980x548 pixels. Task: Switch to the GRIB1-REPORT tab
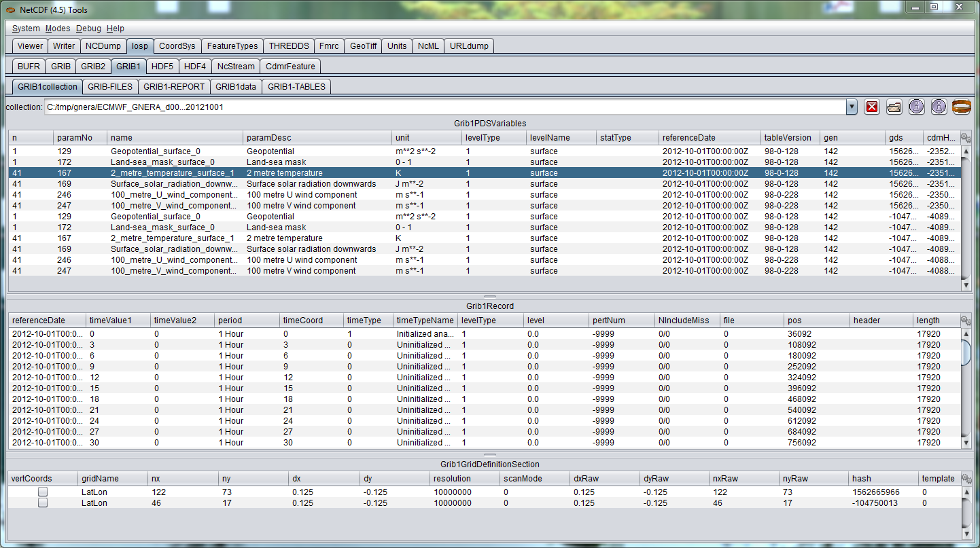[x=174, y=87]
